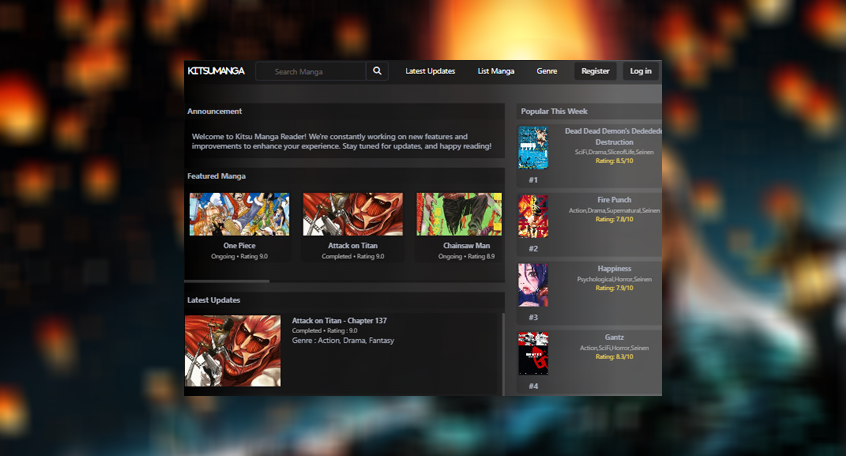Open Attack on Titan featured cover

(x=353, y=214)
